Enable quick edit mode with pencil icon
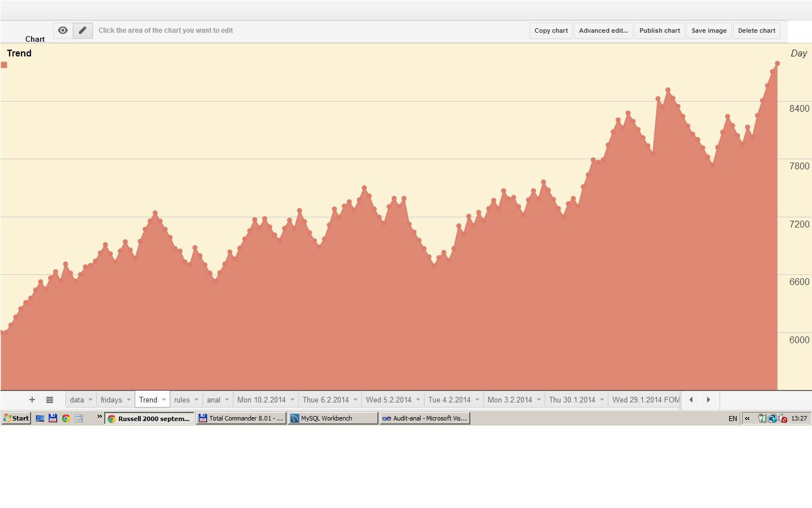This screenshot has width=812, height=508. (x=83, y=30)
